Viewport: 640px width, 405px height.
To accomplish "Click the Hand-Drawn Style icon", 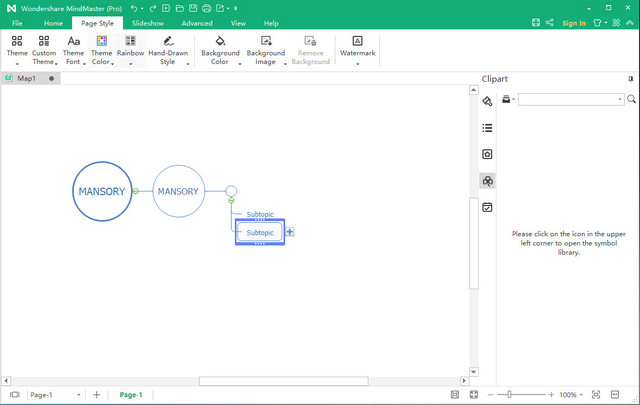I will tap(168, 47).
